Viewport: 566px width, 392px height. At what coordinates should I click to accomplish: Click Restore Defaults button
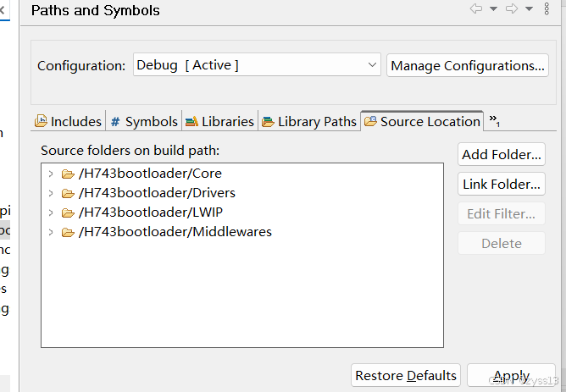[x=406, y=375]
